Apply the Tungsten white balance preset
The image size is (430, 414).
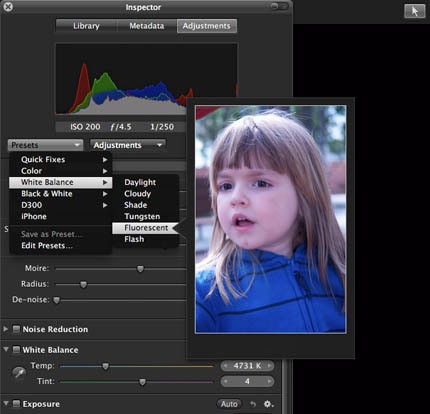pos(146,216)
